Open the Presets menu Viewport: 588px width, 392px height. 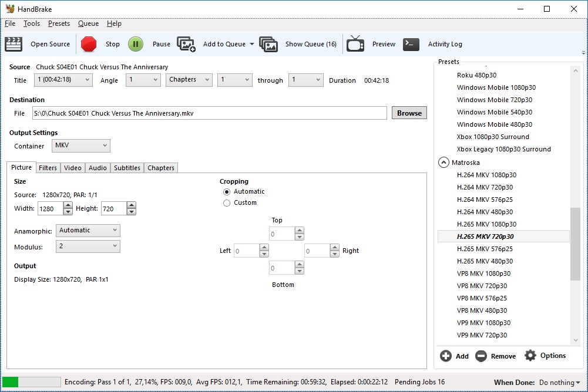(x=59, y=23)
